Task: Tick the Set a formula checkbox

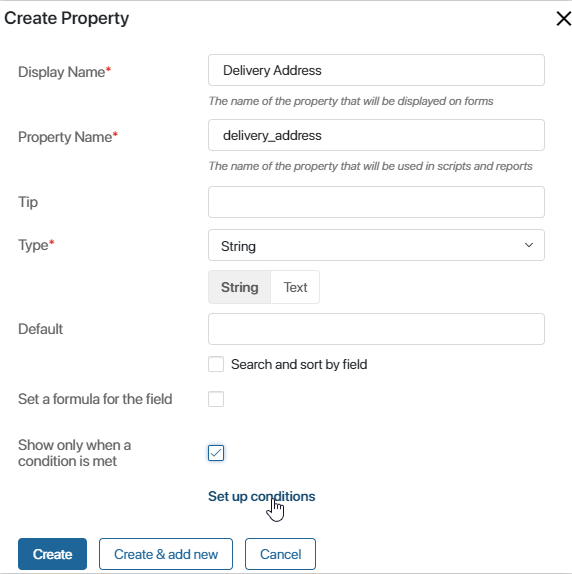Action: 216,399
